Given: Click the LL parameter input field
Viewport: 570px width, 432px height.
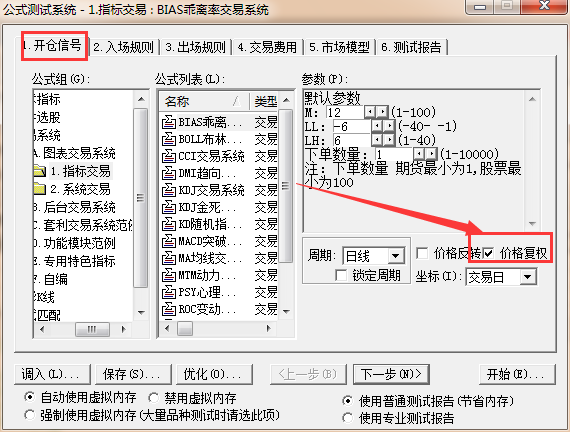Looking at the screenshot, I should [x=352, y=126].
